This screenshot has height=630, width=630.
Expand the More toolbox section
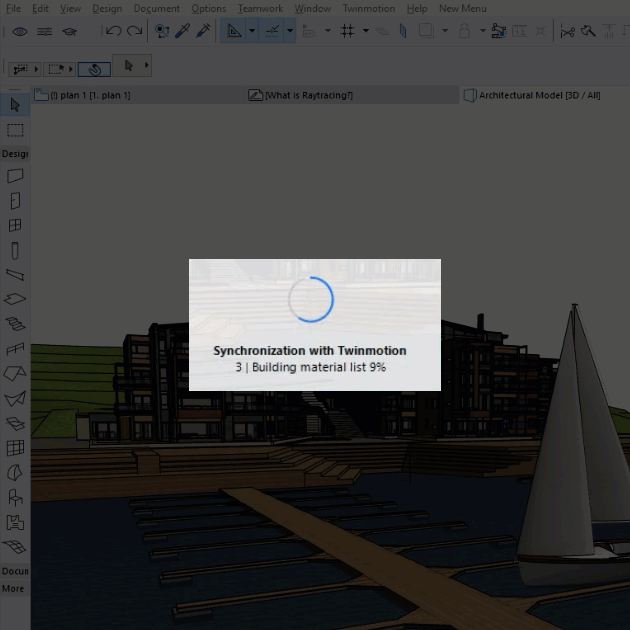click(13, 589)
